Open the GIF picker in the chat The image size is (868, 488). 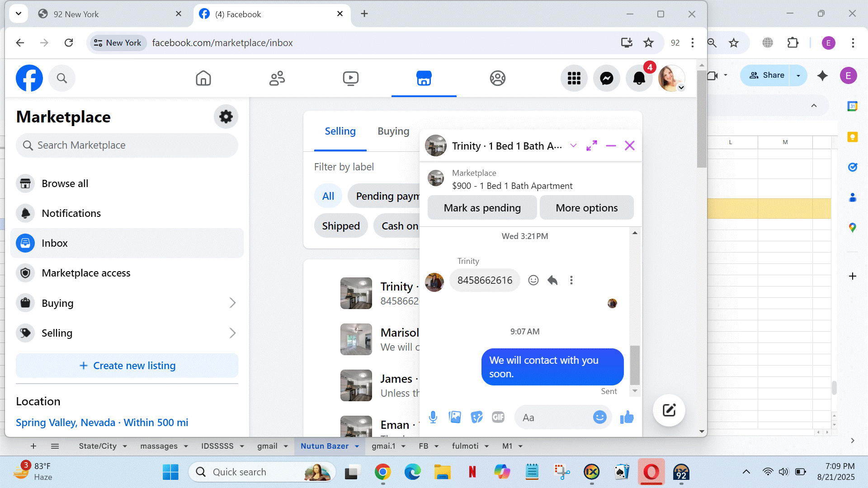tap(498, 417)
